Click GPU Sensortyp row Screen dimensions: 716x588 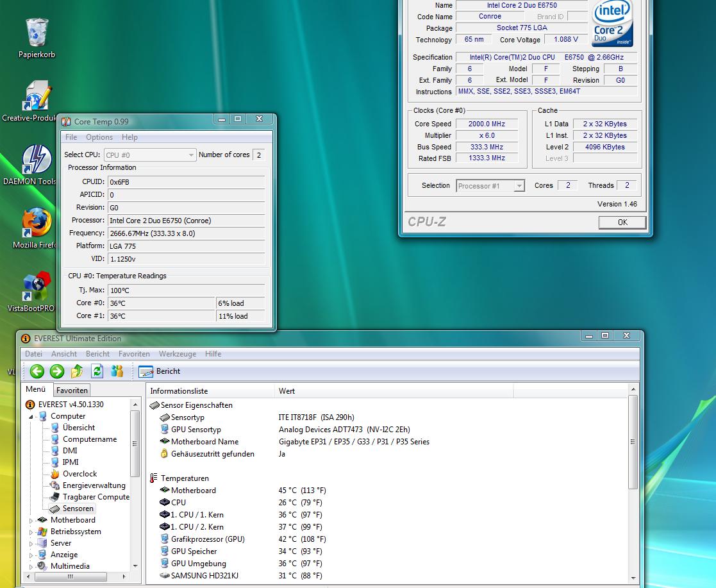click(x=388, y=430)
